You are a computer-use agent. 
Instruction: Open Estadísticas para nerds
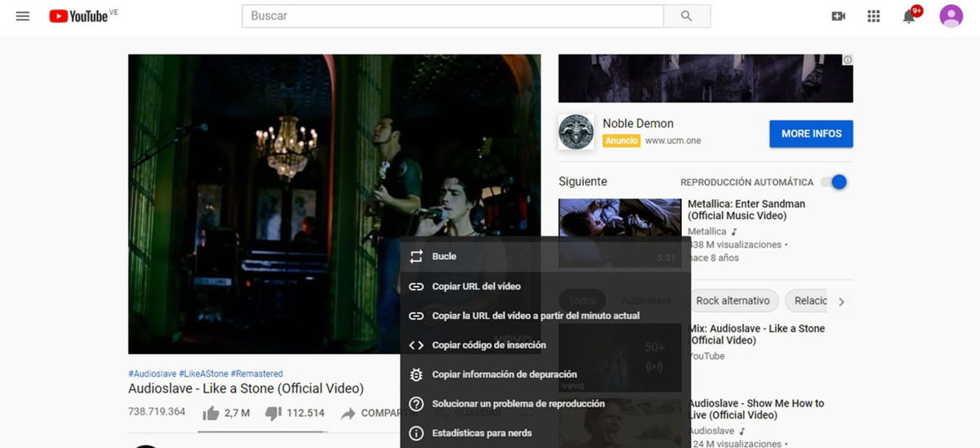[x=546, y=433]
